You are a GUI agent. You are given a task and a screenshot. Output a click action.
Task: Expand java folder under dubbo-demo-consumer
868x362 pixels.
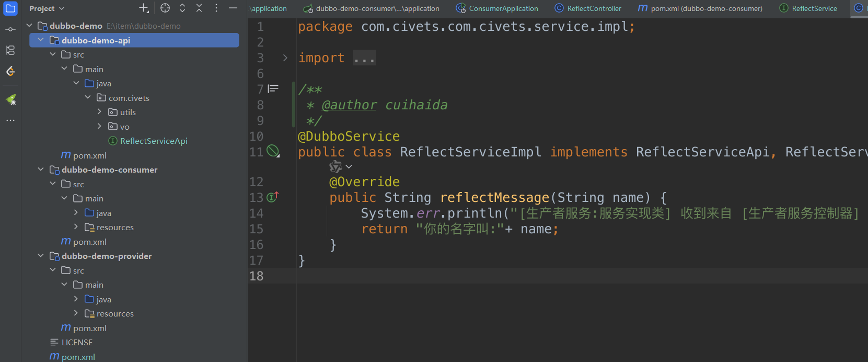tap(76, 212)
